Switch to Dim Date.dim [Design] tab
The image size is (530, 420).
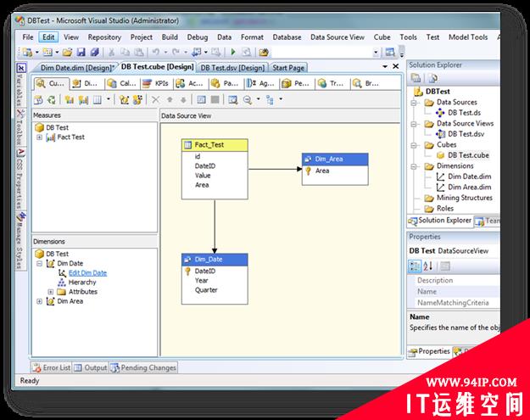[x=77, y=68]
